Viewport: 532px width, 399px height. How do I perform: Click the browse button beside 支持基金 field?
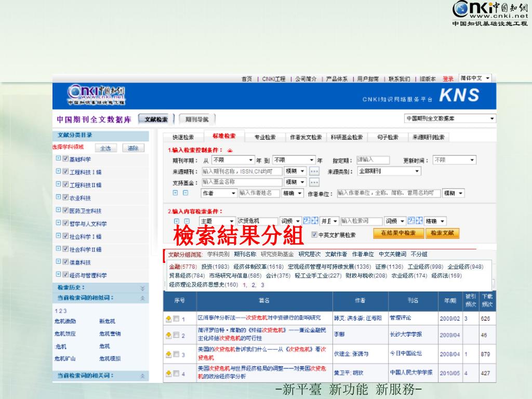(x=314, y=182)
